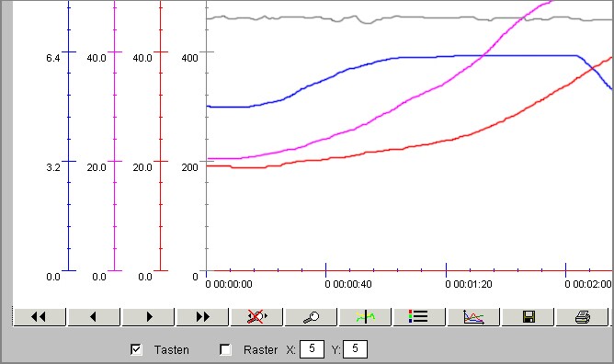The height and width of the screenshot is (364, 614).
Task: Jump to the start with the double-left arrow
Action: pyautogui.click(x=40, y=316)
